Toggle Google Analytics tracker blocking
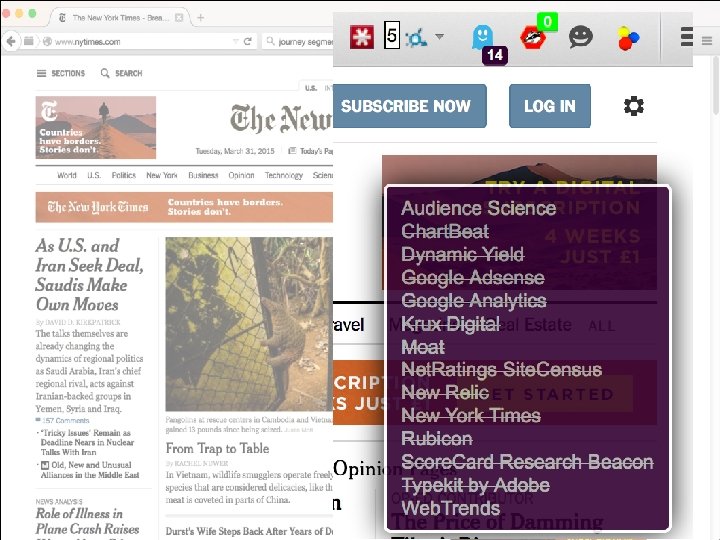The height and width of the screenshot is (540, 720). pyautogui.click(x=473, y=301)
